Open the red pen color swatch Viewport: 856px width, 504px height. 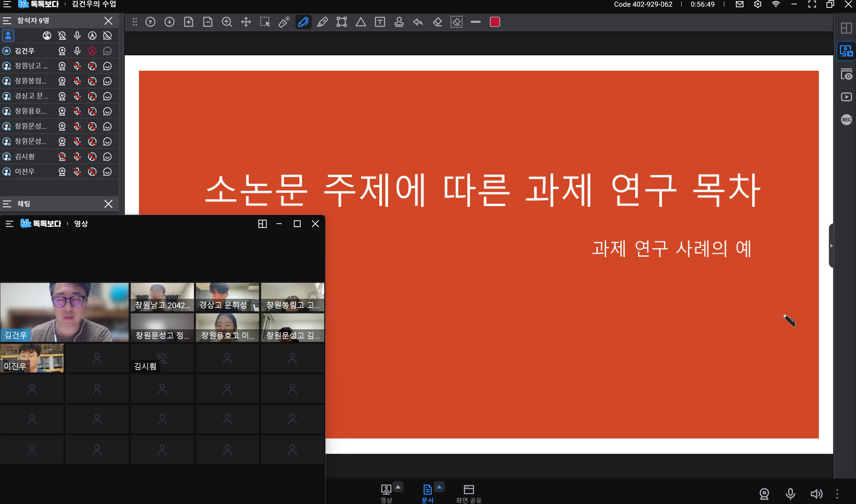coord(494,22)
